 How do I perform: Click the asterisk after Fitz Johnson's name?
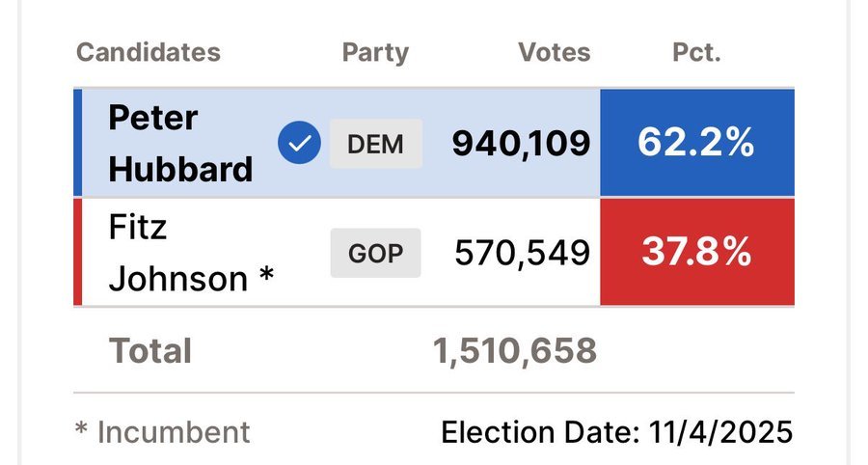pyautogui.click(x=265, y=280)
